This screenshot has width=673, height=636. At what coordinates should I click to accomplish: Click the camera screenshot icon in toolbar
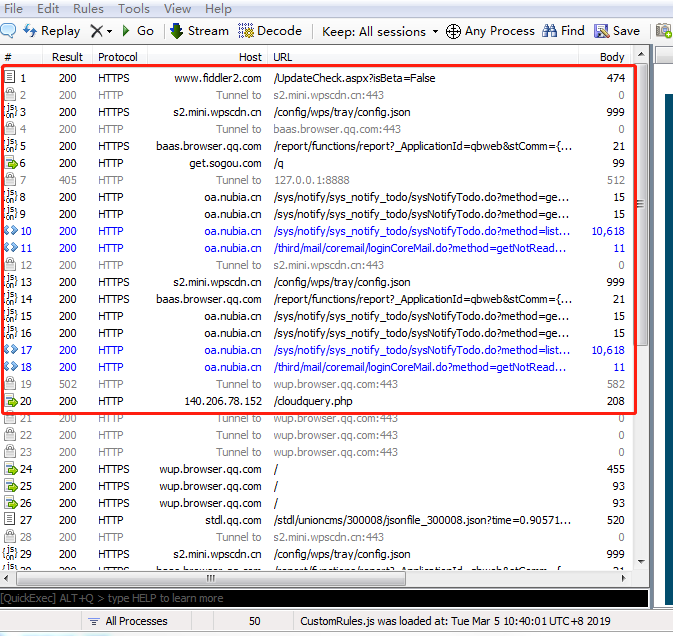[664, 31]
